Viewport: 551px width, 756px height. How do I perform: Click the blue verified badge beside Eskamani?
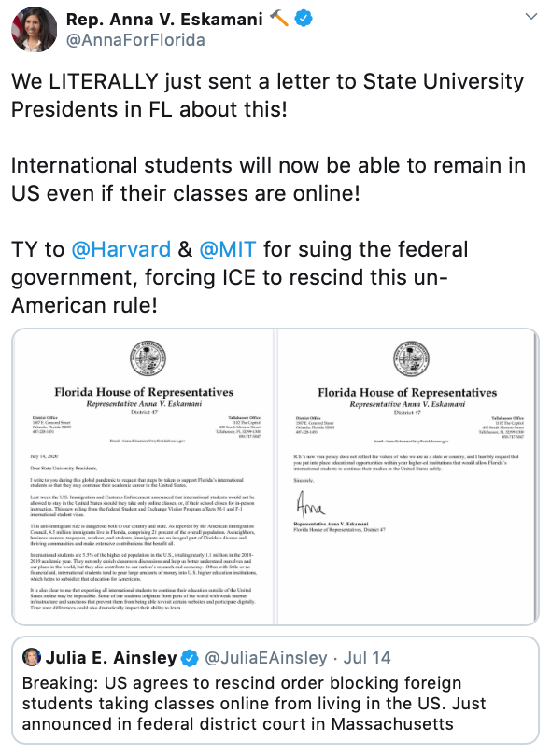(x=304, y=19)
